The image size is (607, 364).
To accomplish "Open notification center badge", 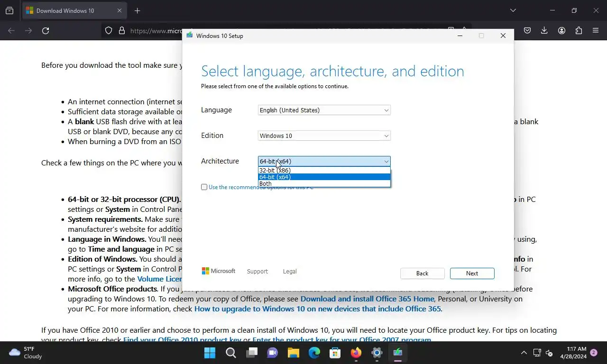I will tap(594, 353).
